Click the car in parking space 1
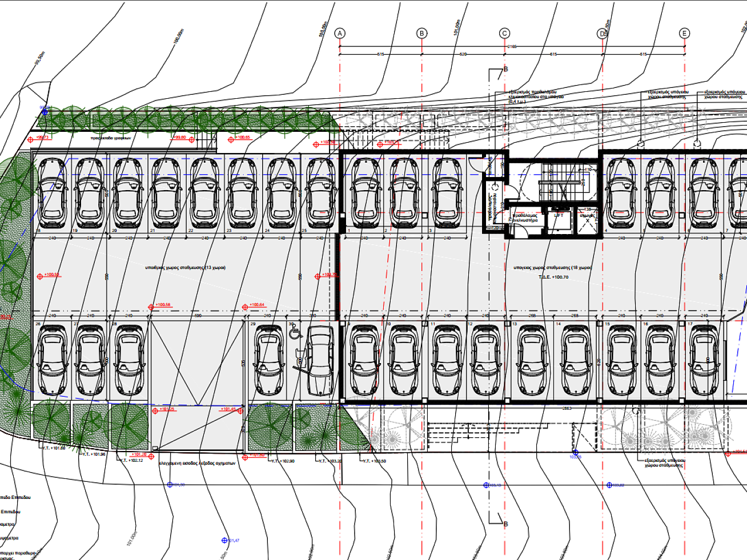The height and width of the screenshot is (560, 747). click(366, 193)
